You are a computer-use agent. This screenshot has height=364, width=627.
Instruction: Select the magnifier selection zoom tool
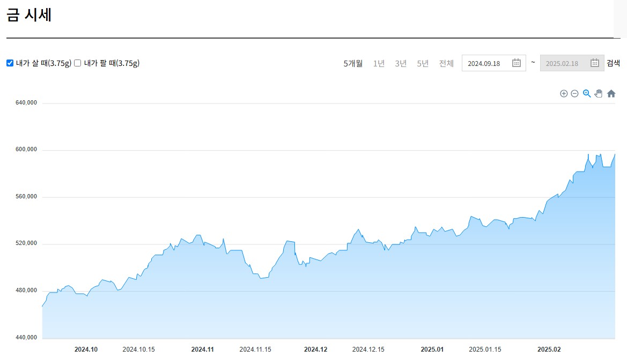(x=587, y=93)
